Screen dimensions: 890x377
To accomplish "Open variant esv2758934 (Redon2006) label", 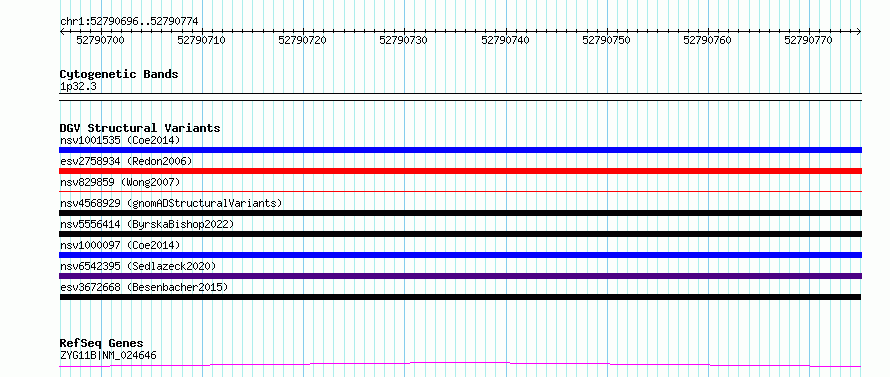I will pyautogui.click(x=126, y=161).
